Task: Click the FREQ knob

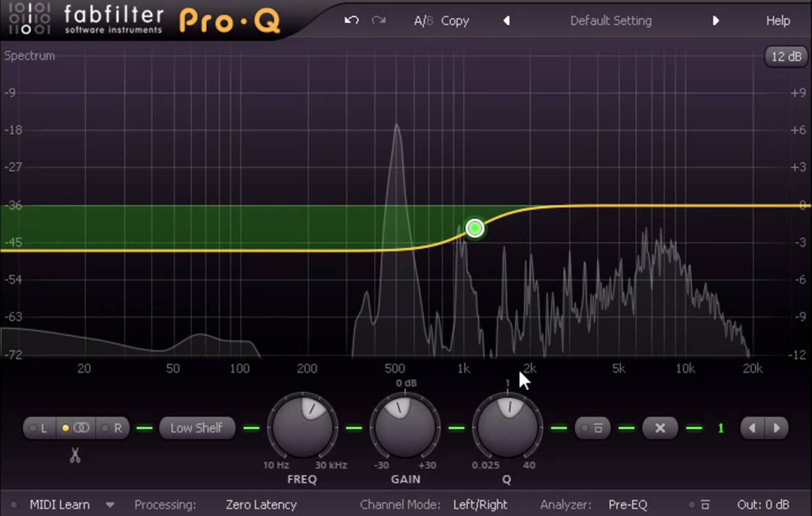Action: [x=302, y=427]
